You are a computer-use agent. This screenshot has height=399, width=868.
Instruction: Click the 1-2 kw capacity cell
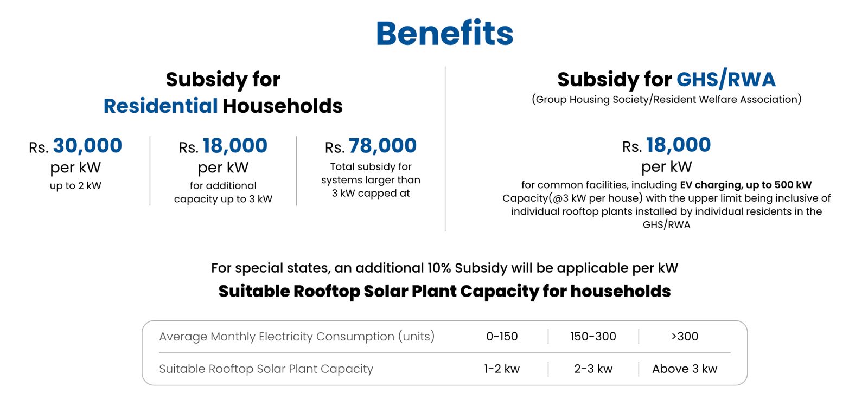[x=502, y=369]
